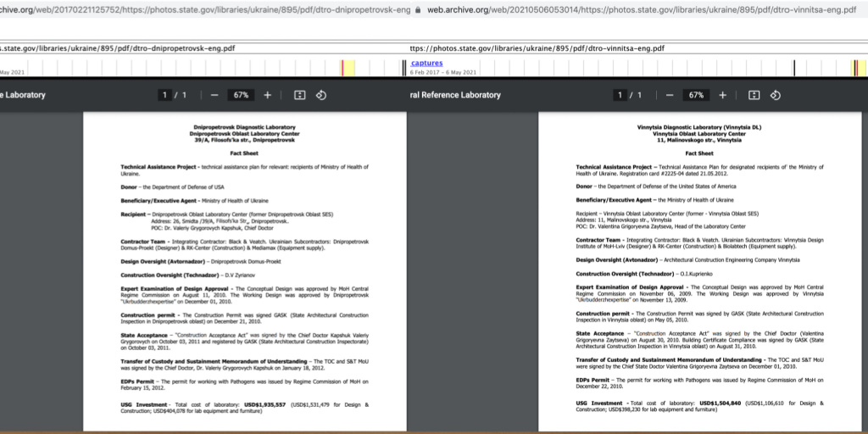The height and width of the screenshot is (434, 868).
Task: Select highlighted capture year in right Wayback timeline
Action: 858,69
